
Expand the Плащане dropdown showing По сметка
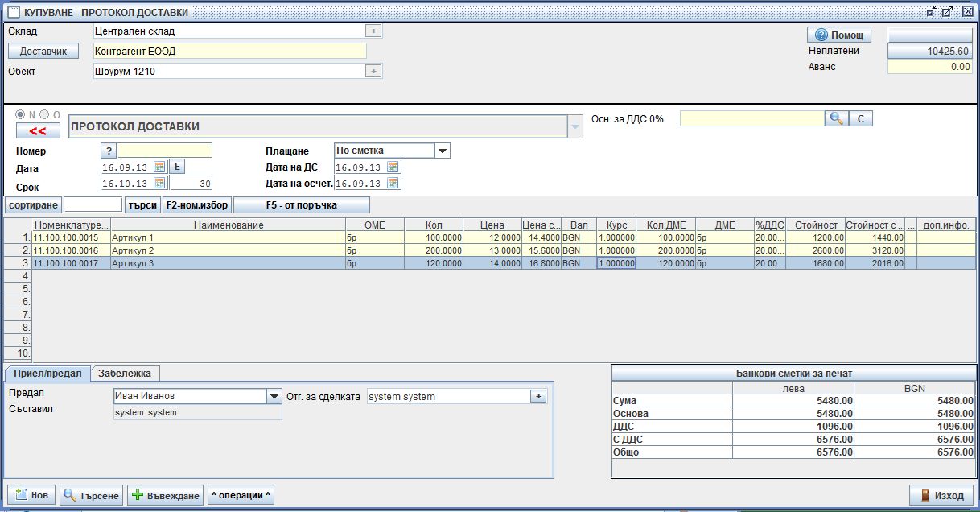point(442,151)
